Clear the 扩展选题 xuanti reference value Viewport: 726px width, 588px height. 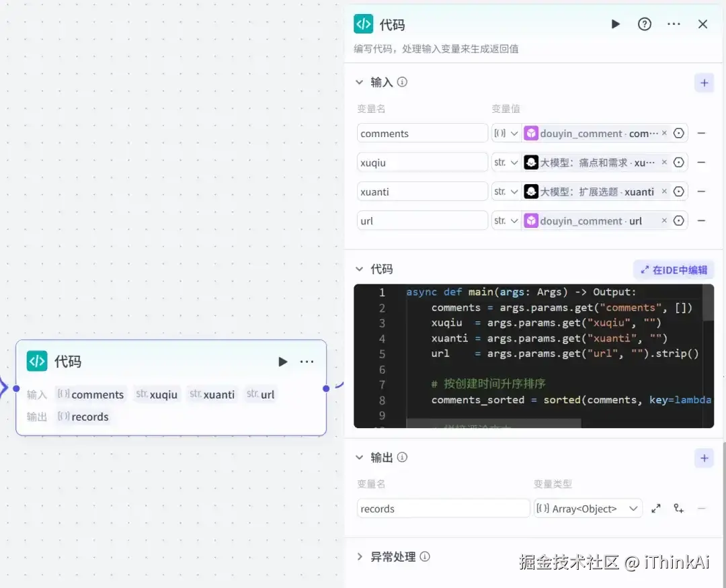click(x=664, y=192)
